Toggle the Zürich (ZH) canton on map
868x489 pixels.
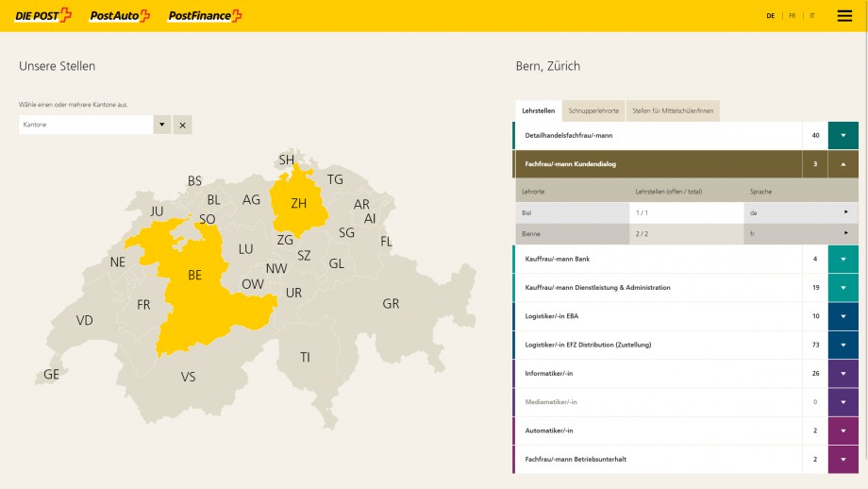pyautogui.click(x=298, y=203)
